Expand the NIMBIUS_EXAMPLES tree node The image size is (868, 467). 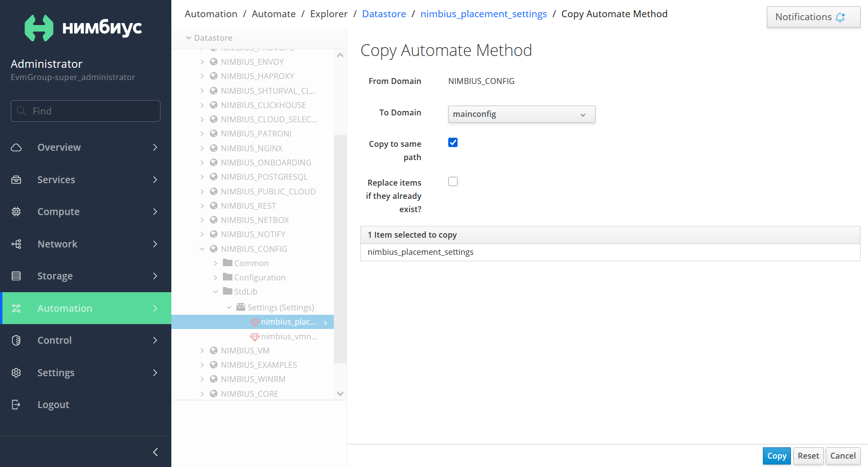tap(202, 365)
